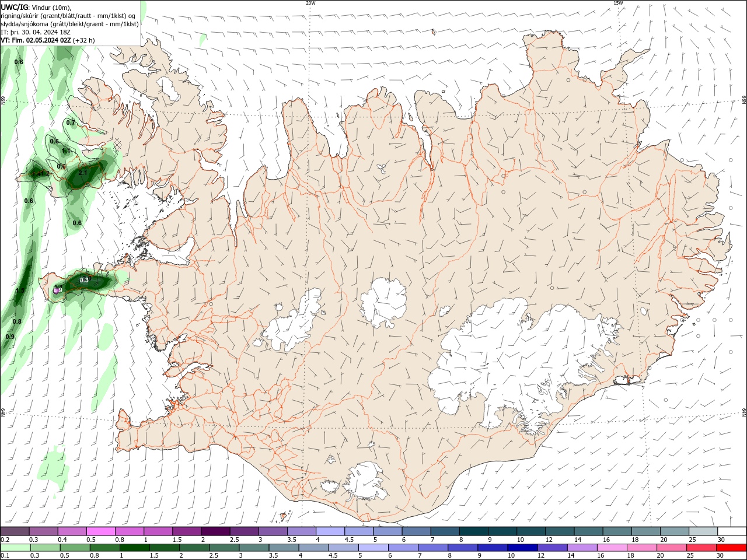Pick the upper legend swatch starting at 2
747x560 pixels.
pyautogui.click(x=215, y=531)
